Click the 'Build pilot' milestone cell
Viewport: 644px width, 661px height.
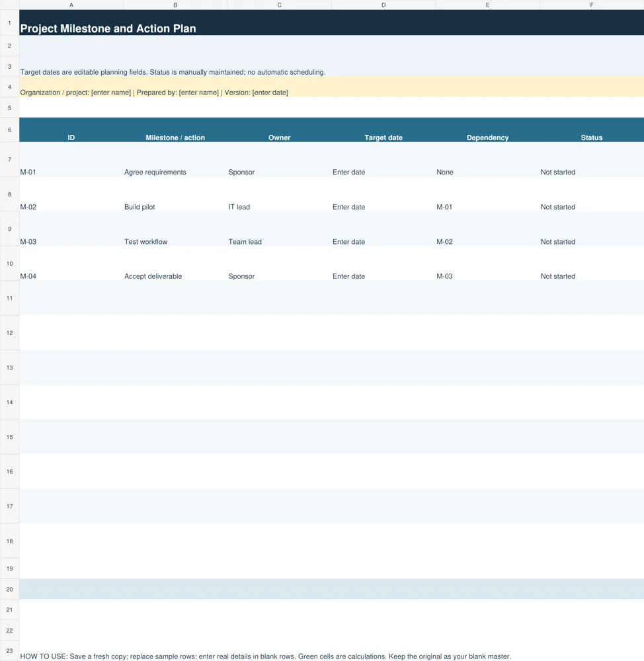click(175, 194)
